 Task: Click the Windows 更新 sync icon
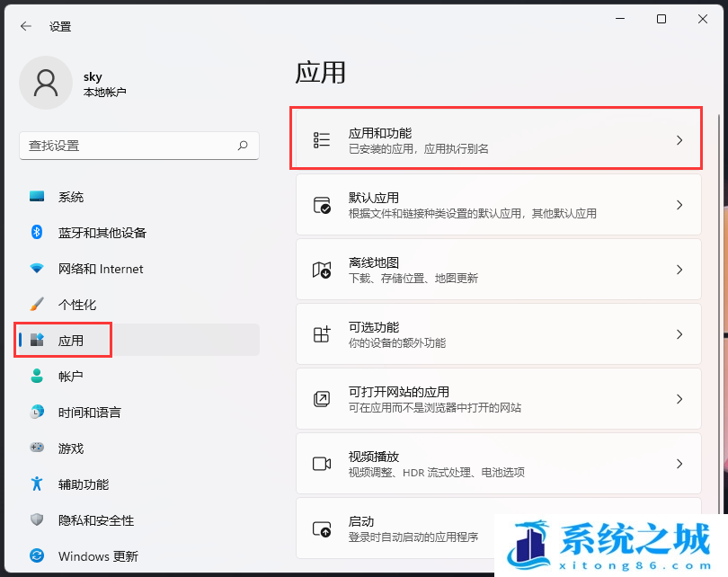pyautogui.click(x=37, y=555)
